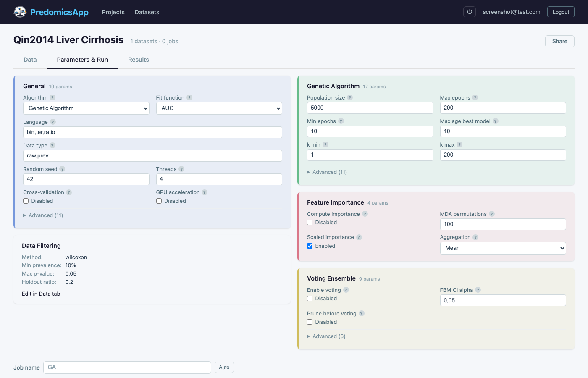Click help icon beside Population size
This screenshot has height=378, width=588.
point(350,97)
